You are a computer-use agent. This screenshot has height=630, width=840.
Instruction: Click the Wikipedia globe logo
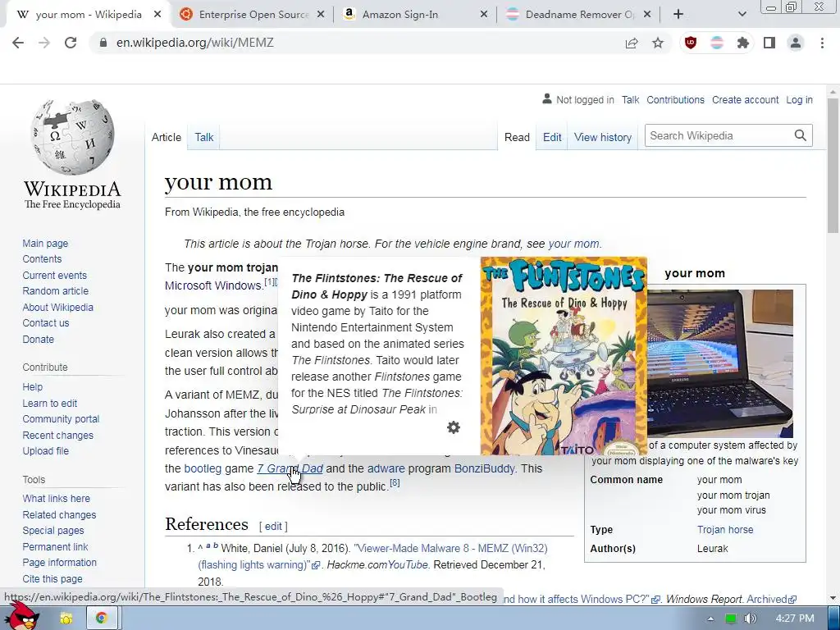(x=72, y=137)
